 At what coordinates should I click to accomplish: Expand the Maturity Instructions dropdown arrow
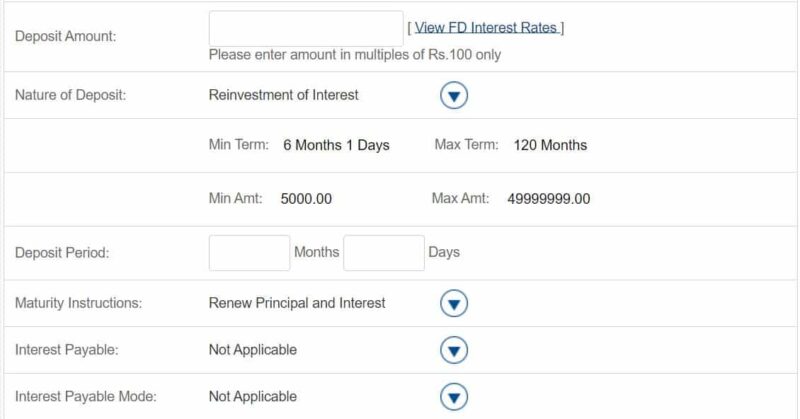pyautogui.click(x=454, y=304)
